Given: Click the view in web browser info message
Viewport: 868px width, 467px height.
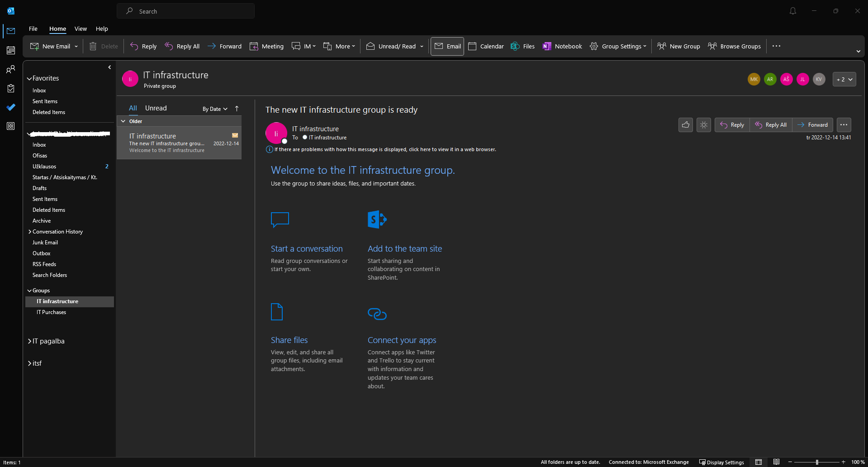Looking at the screenshot, I should 385,149.
